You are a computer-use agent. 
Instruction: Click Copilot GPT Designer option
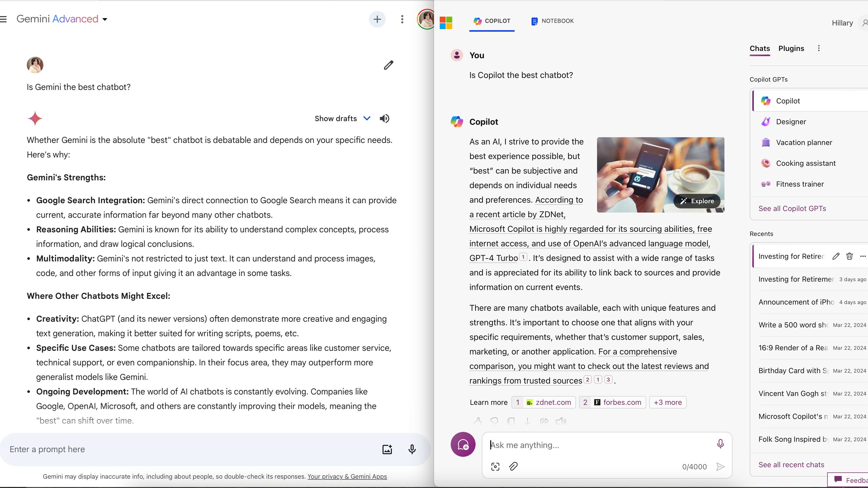791,122
